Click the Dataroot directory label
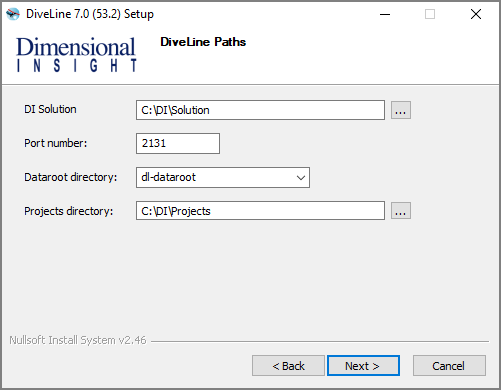Viewport: 501px width, 390px height. point(71,177)
